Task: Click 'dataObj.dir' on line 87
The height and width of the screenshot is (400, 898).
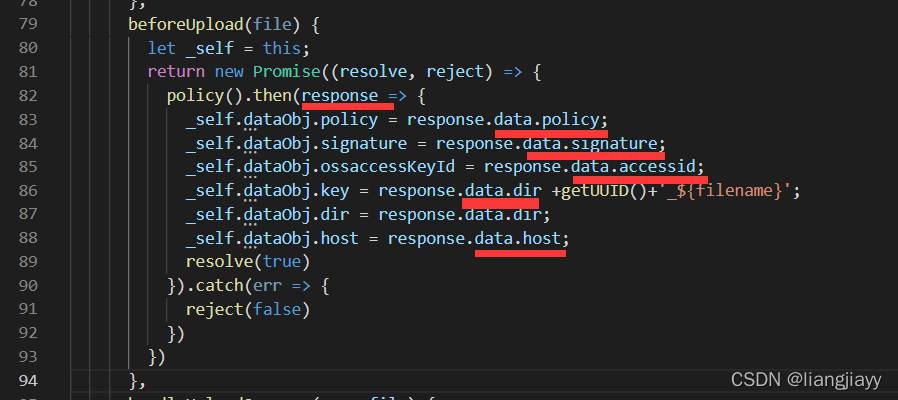Action: pyautogui.click(x=296, y=214)
